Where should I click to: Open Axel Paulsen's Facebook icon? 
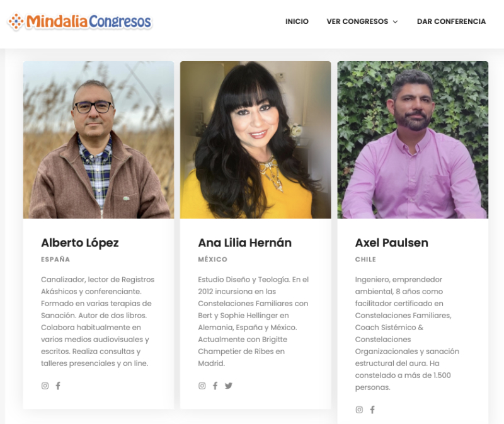tap(372, 410)
